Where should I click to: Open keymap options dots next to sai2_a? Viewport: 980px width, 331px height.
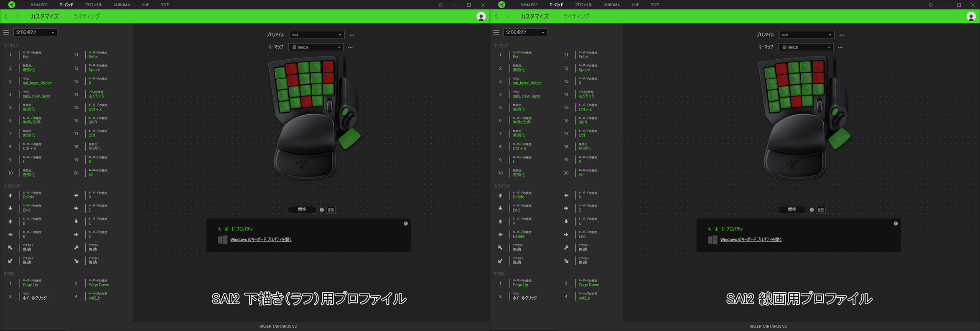(350, 47)
